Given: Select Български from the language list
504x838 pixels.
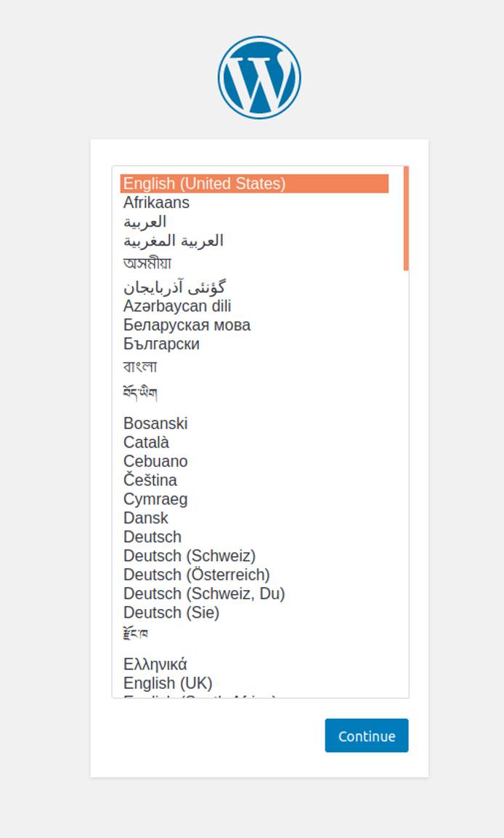Looking at the screenshot, I should tap(161, 344).
